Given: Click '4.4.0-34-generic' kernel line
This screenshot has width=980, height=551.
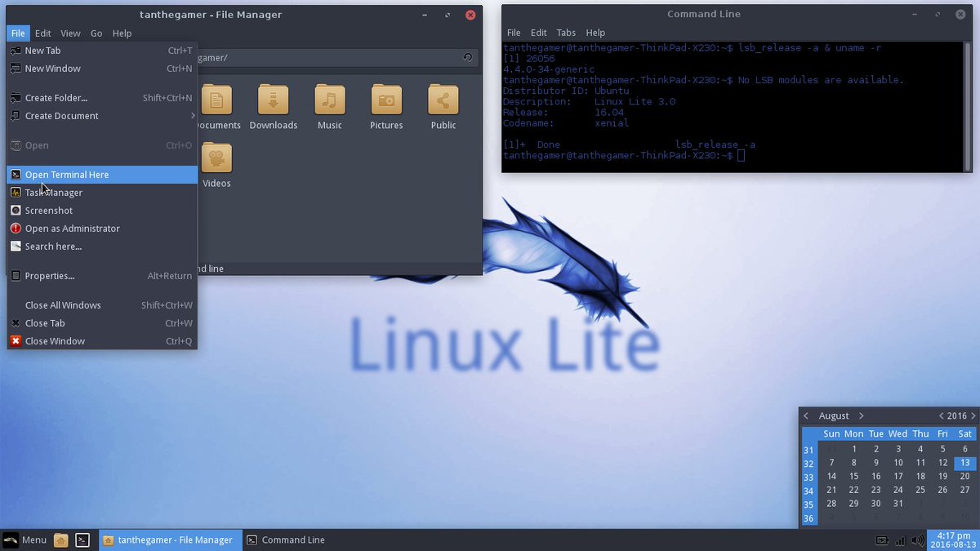Looking at the screenshot, I should coord(549,69).
